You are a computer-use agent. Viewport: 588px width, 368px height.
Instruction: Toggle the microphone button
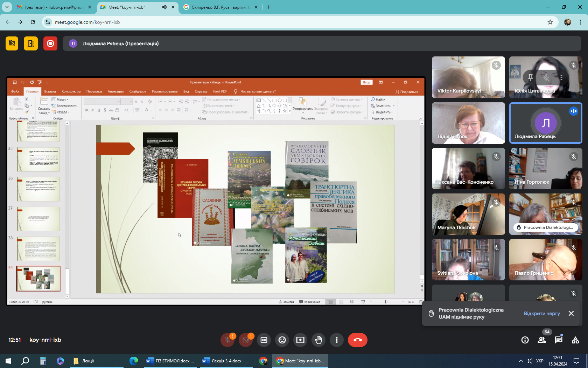[x=227, y=340]
